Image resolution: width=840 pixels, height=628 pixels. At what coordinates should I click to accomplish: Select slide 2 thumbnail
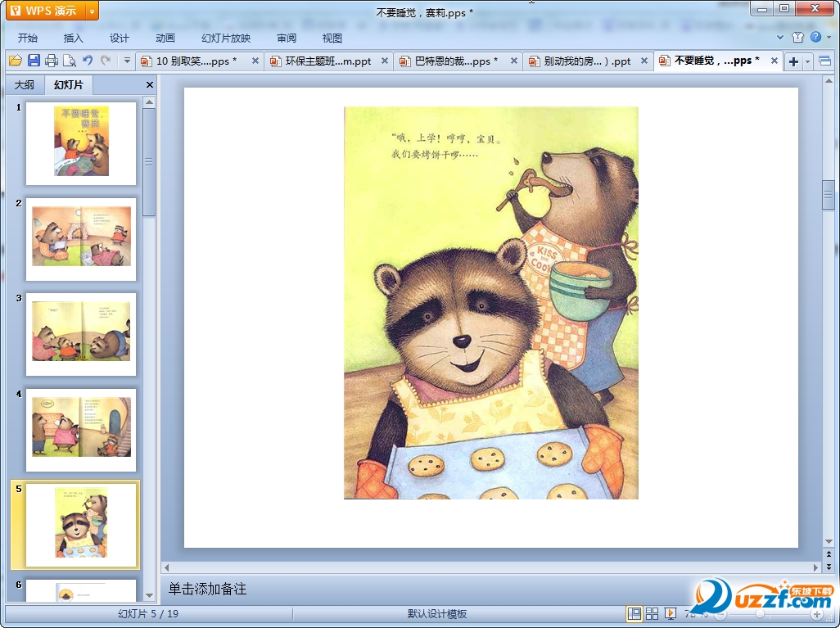click(x=81, y=239)
